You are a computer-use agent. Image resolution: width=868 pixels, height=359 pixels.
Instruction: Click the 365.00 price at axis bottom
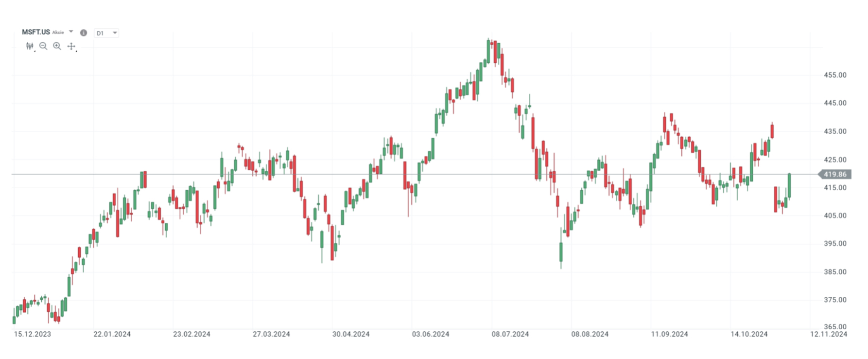tap(835, 327)
